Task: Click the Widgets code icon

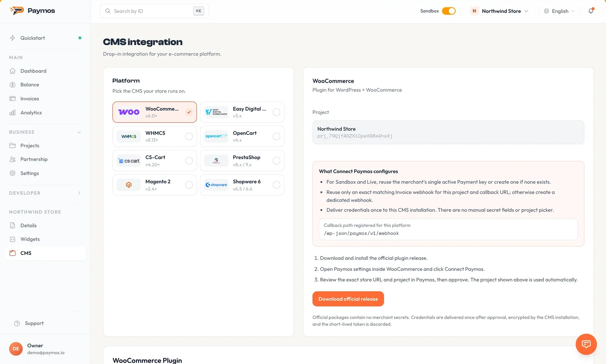Action: [x=12, y=239]
